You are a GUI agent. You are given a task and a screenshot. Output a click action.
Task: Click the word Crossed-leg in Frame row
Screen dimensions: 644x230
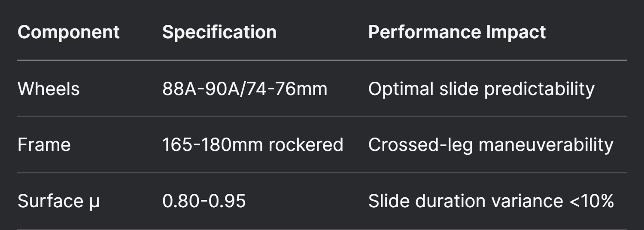(420, 145)
